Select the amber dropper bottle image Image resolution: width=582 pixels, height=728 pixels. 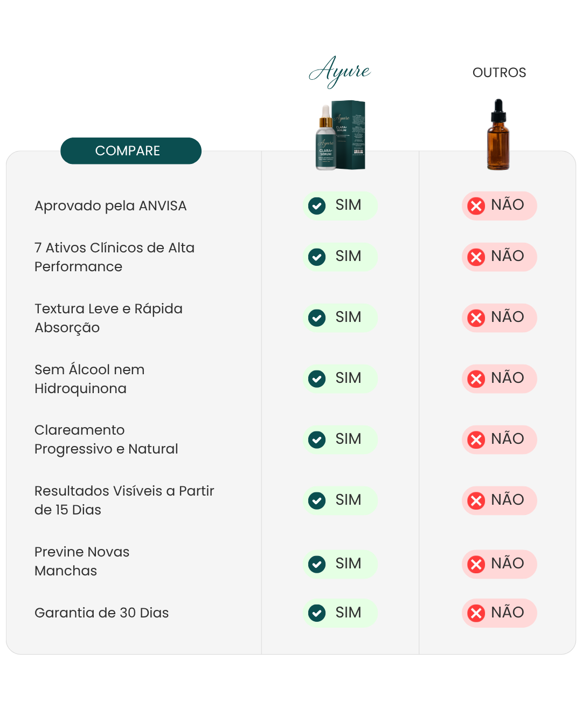pos(498,135)
